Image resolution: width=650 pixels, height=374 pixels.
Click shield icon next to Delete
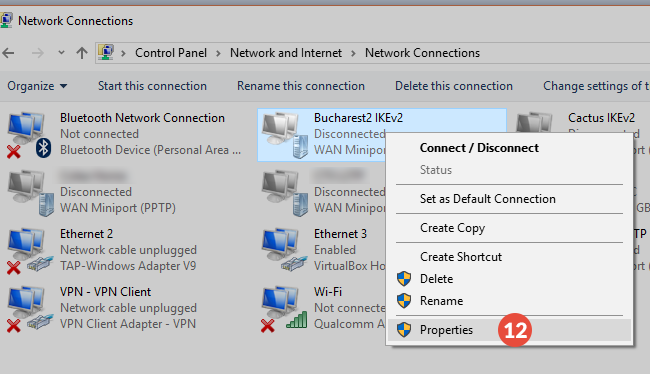point(404,279)
